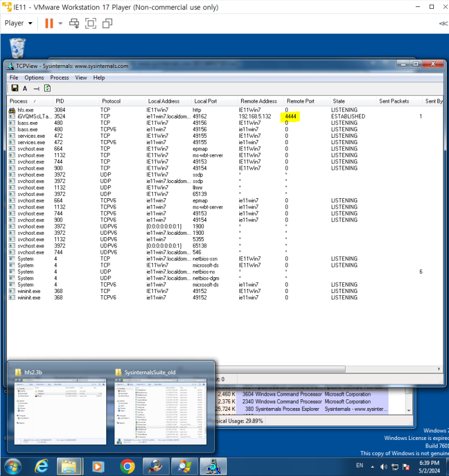Toggle show unconnected endpoints toolbar icon
This screenshot has width=449, height=476.
click(37, 89)
